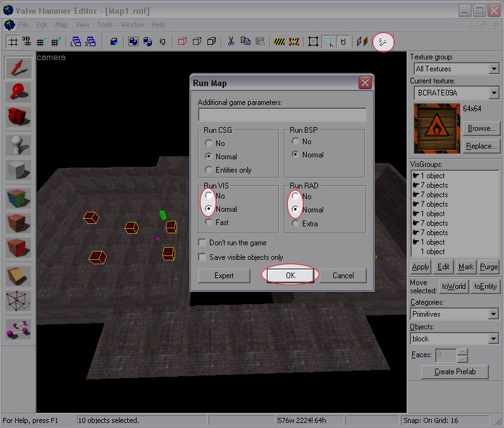Click the Copy icon in toolbar
This screenshot has width=504, height=428.
click(x=245, y=42)
